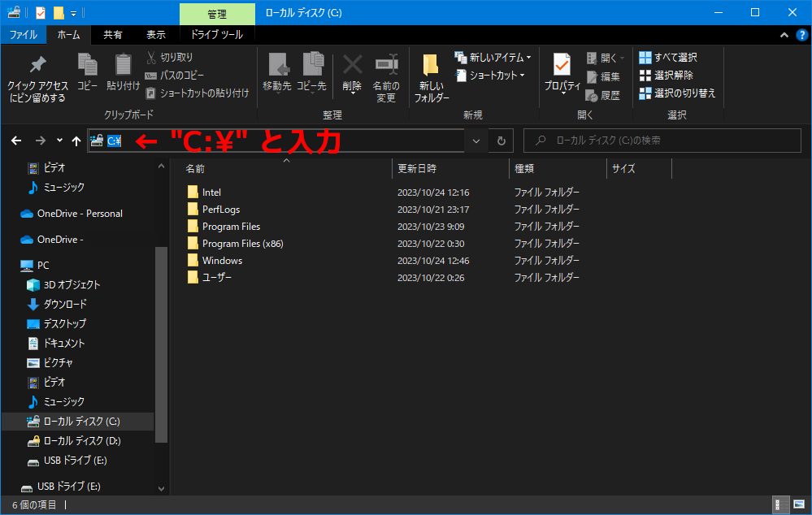The height and width of the screenshot is (515, 812).
Task: Open ピクチャ in navigation pane
Action: [x=58, y=363]
